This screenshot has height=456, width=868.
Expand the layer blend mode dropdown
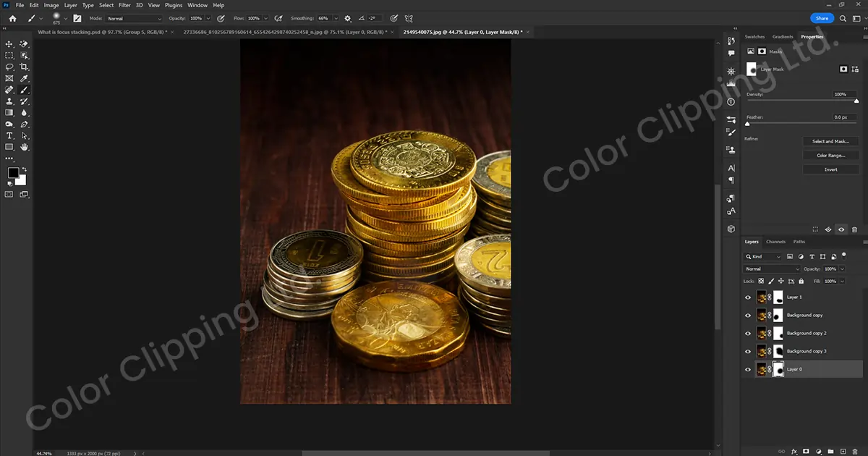(x=772, y=269)
